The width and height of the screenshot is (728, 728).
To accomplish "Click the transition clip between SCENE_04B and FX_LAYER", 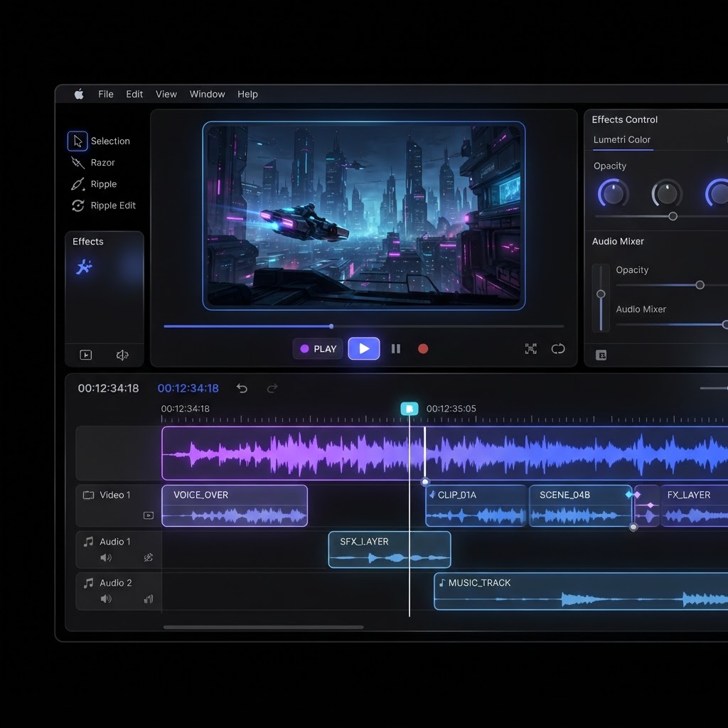I will coord(646,505).
